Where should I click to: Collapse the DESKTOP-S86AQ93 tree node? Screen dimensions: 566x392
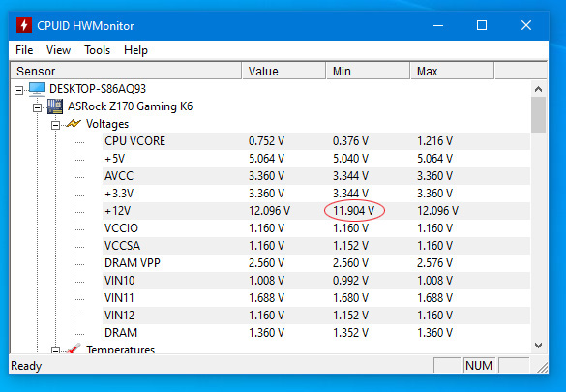[x=18, y=90]
